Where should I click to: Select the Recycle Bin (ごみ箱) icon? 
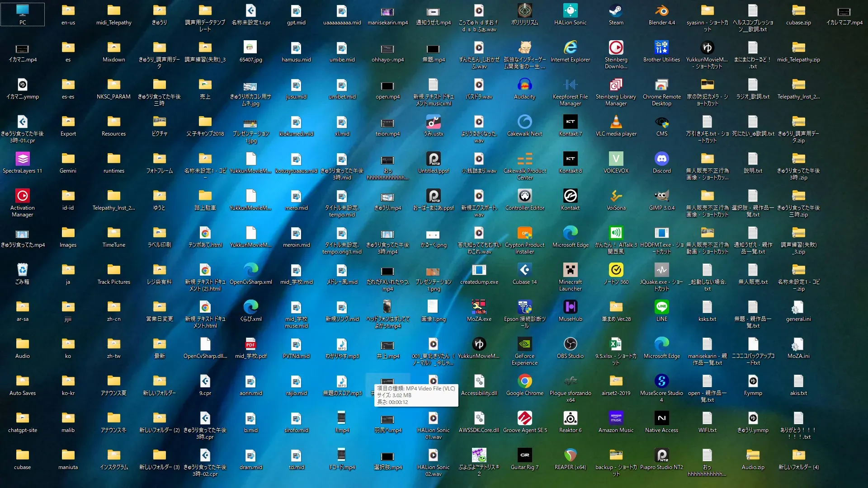(x=23, y=270)
